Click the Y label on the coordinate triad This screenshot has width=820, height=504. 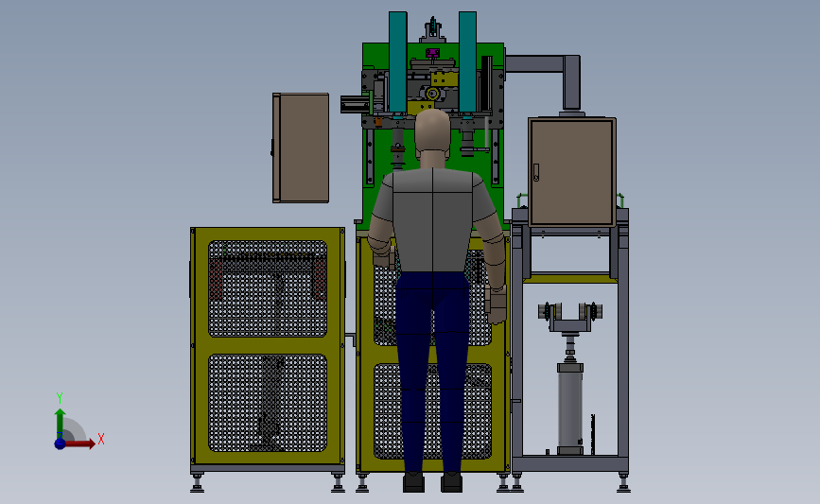(x=60, y=398)
